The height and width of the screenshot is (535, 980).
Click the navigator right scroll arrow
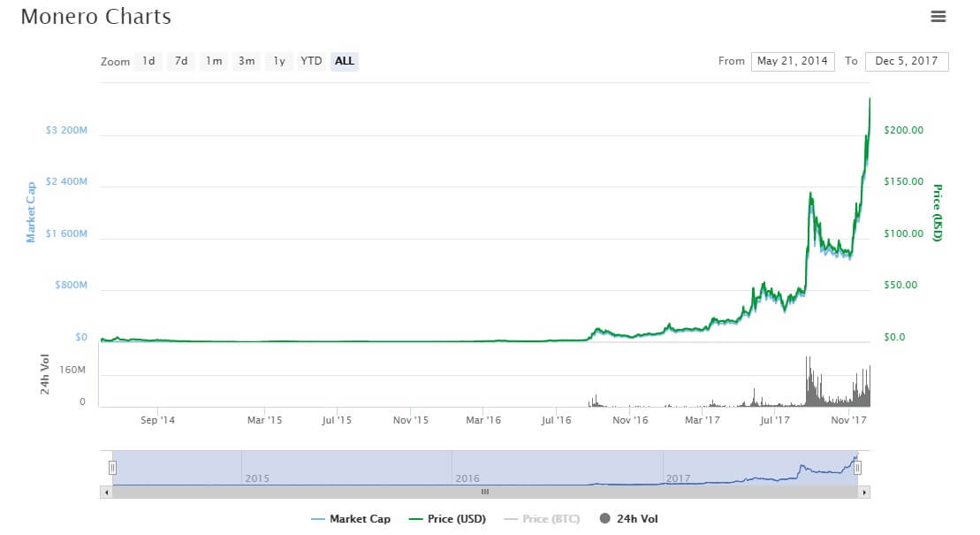coord(863,493)
